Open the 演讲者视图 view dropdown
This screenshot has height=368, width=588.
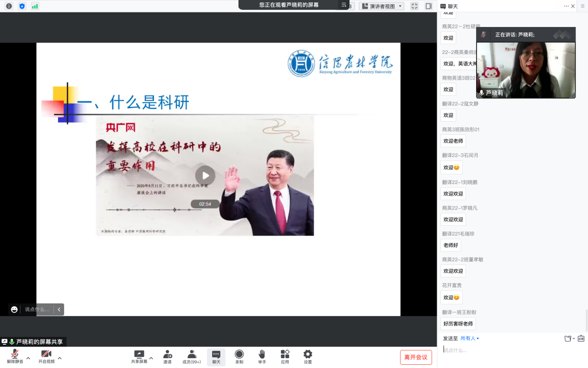[381, 6]
